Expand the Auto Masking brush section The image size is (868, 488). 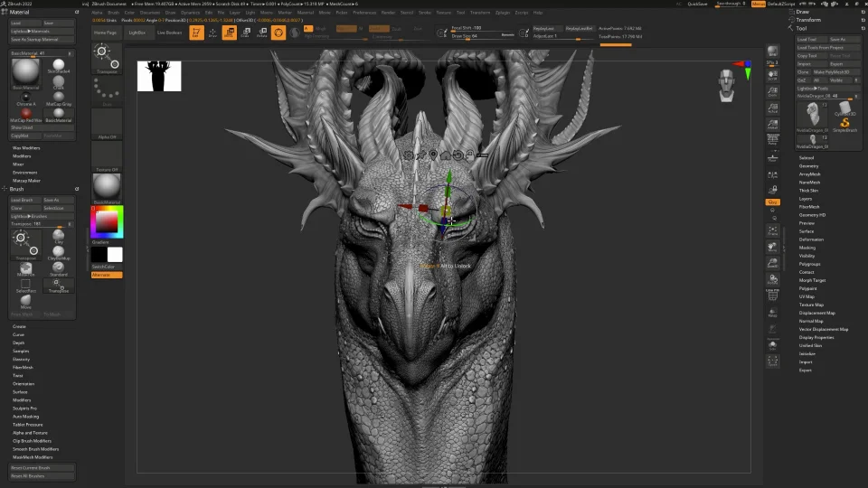25,417
